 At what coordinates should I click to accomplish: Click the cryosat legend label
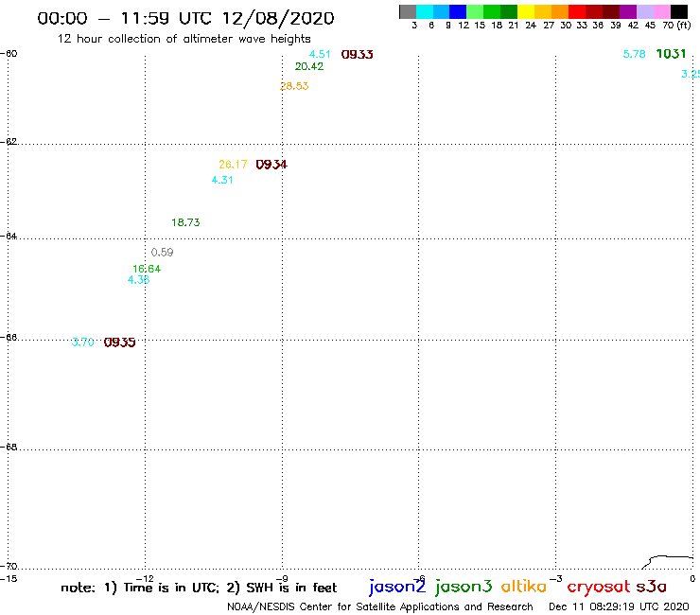[x=599, y=587]
